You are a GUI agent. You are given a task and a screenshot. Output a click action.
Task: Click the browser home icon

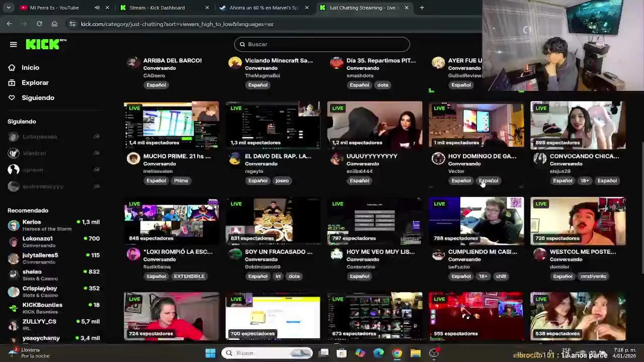[54, 24]
